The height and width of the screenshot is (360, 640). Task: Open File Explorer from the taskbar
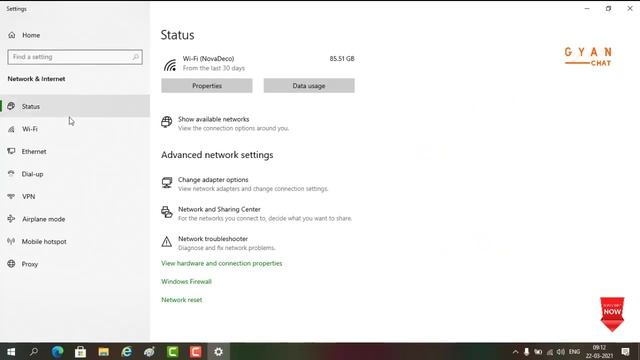(x=103, y=351)
